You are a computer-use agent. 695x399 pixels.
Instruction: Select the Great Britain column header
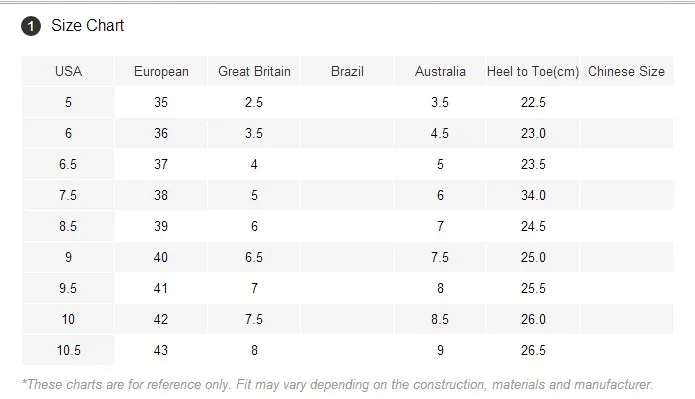(254, 71)
